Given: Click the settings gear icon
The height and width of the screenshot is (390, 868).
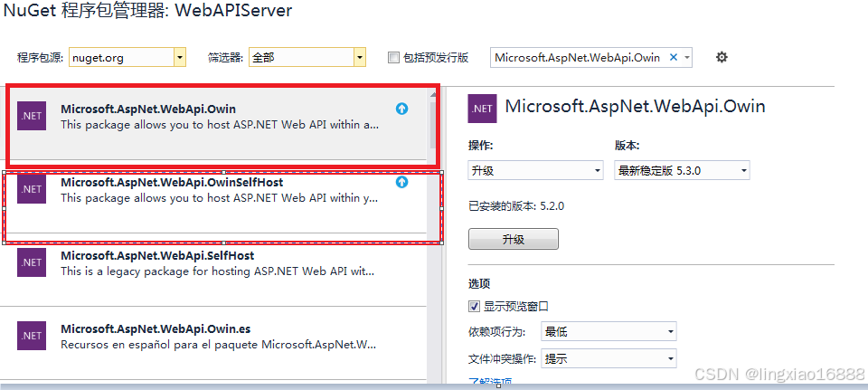Looking at the screenshot, I should coord(722,57).
